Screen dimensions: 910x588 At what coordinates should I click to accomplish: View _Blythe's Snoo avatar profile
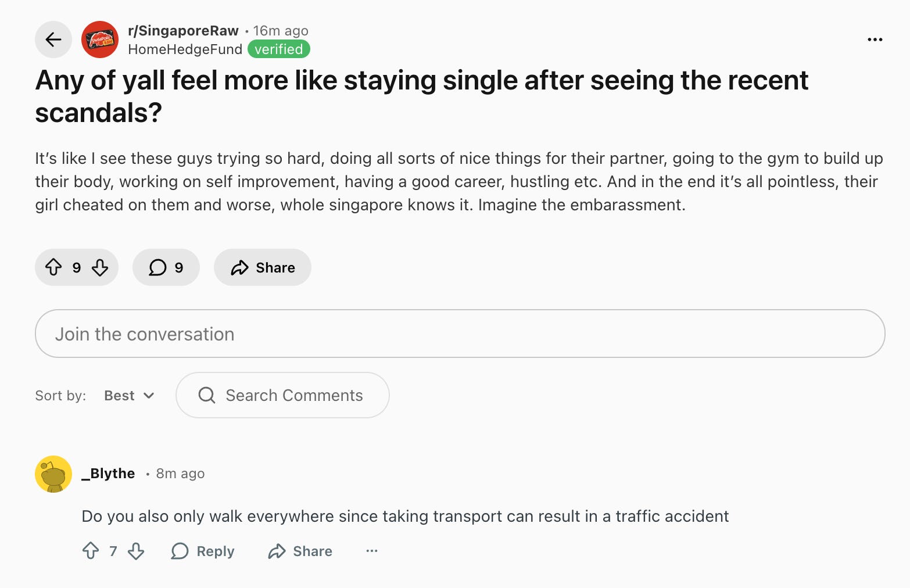pos(53,474)
